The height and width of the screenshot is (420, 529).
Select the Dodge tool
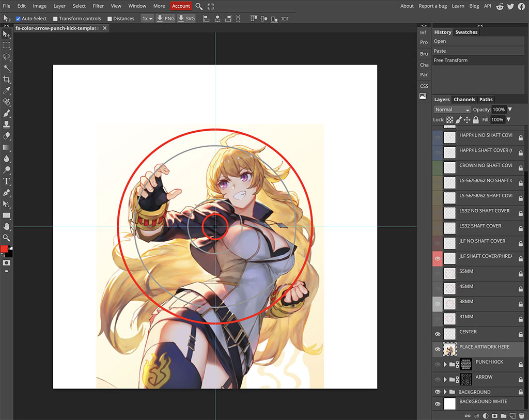[6, 169]
